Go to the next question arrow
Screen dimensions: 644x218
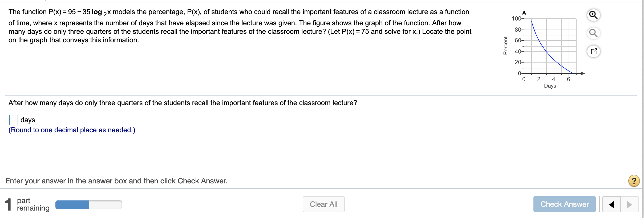point(629,204)
